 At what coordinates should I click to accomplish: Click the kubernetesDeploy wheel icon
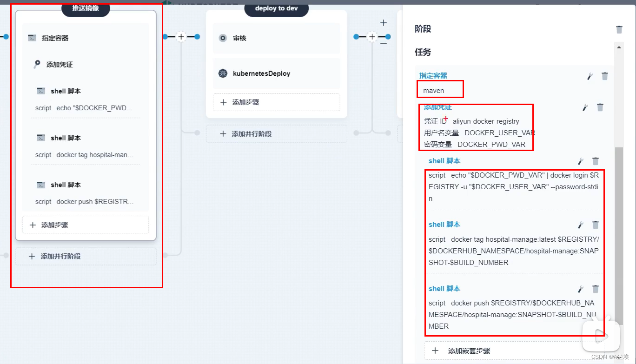pyautogui.click(x=223, y=73)
